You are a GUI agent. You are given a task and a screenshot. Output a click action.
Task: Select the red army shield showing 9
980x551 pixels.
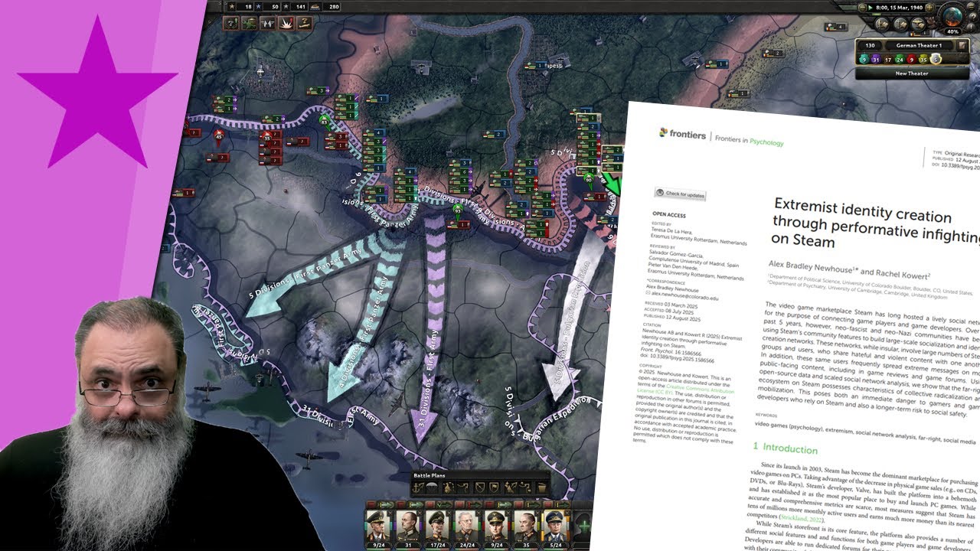912,60
